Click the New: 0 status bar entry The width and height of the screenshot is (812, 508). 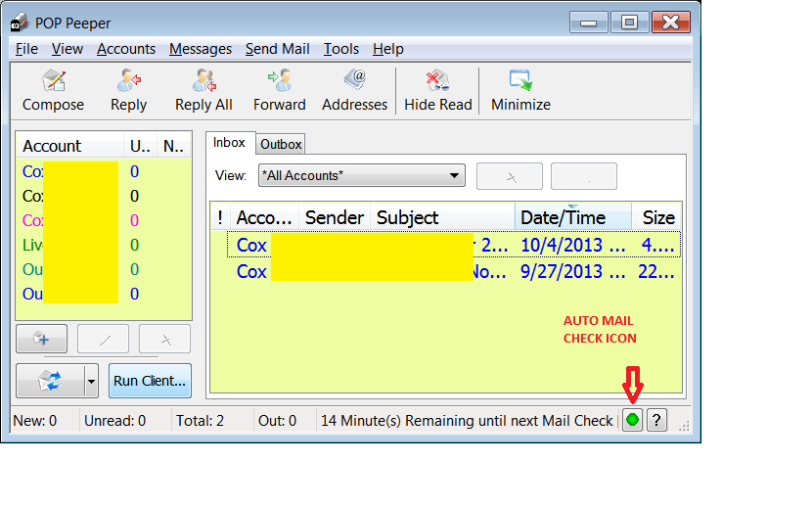[34, 420]
